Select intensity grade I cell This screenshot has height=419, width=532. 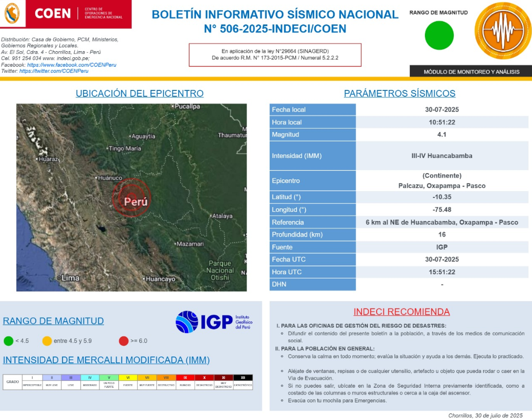point(32,377)
